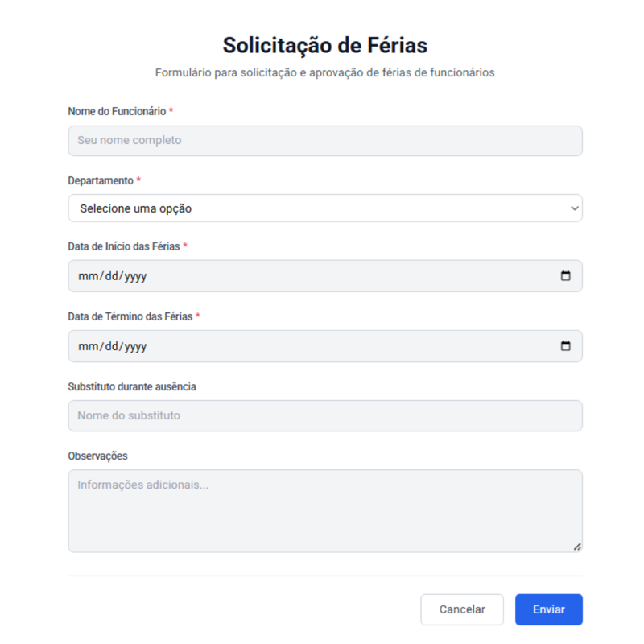Expand the Departamento dropdown chevron arrow
This screenshot has width=644, height=644.
tap(574, 208)
